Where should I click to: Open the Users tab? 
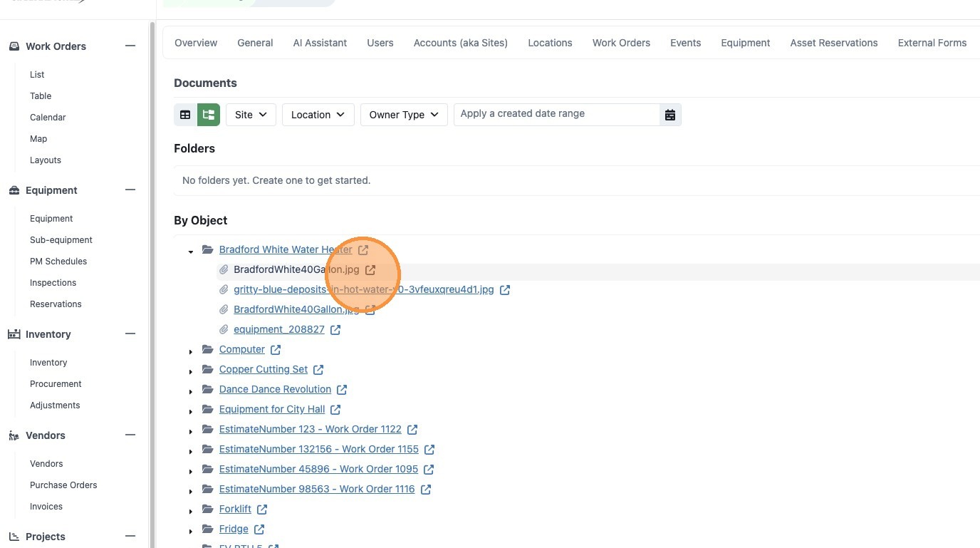380,43
